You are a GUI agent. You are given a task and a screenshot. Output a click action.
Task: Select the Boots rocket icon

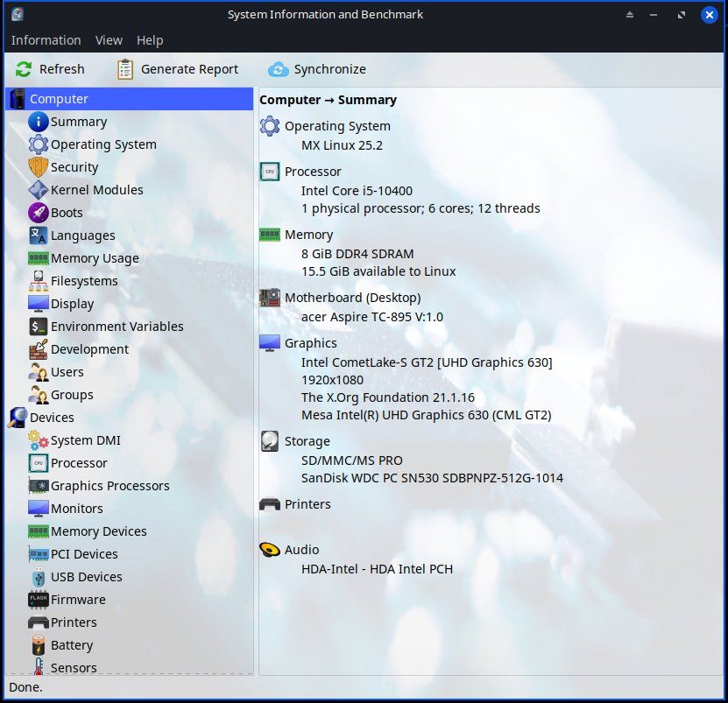point(38,213)
